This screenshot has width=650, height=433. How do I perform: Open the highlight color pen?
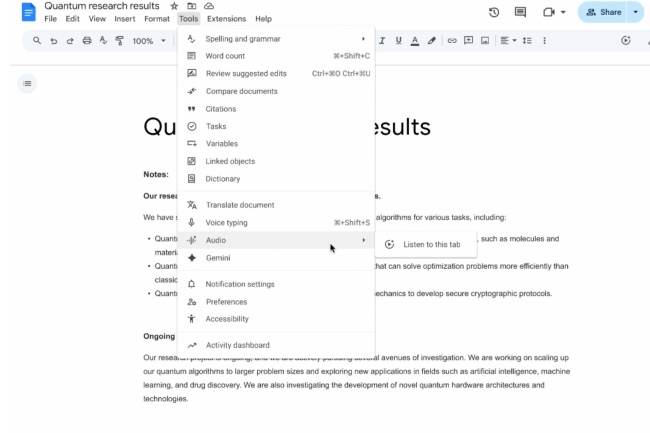432,41
